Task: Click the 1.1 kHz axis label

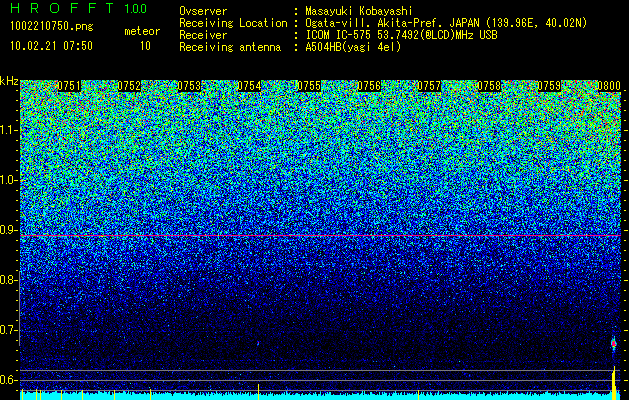Action: pos(9,130)
